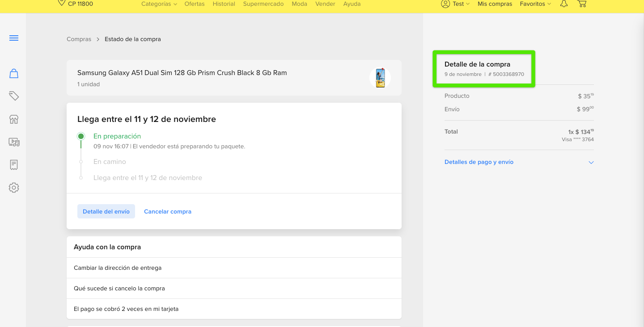This screenshot has height=327, width=644.
Task: Click the Detalle del envío button
Action: (x=106, y=211)
